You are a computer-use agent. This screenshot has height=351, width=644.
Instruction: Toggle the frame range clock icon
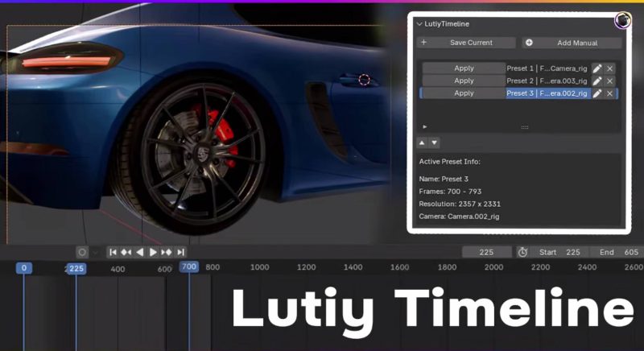522,252
